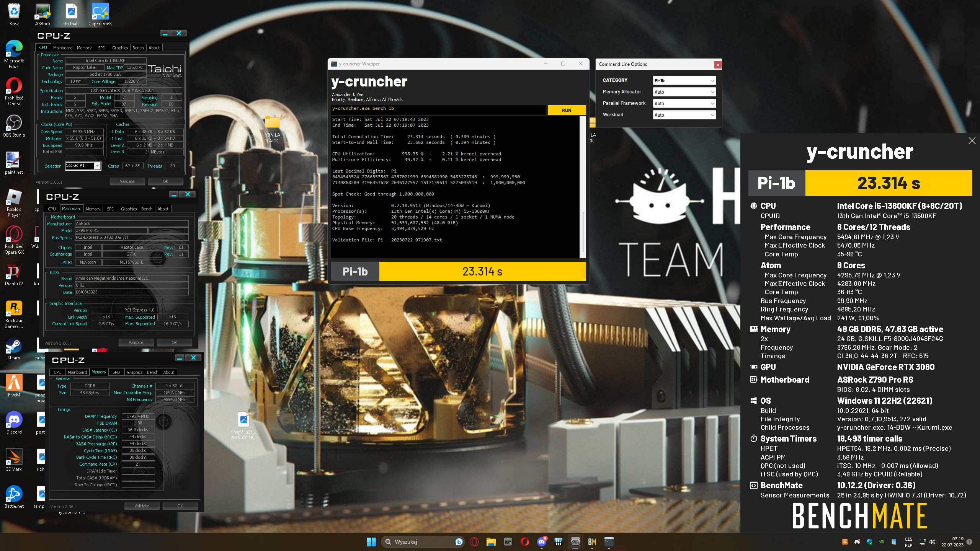Open Opera GX desktop shortcut
The width and height of the screenshot is (980, 551).
pos(14,240)
